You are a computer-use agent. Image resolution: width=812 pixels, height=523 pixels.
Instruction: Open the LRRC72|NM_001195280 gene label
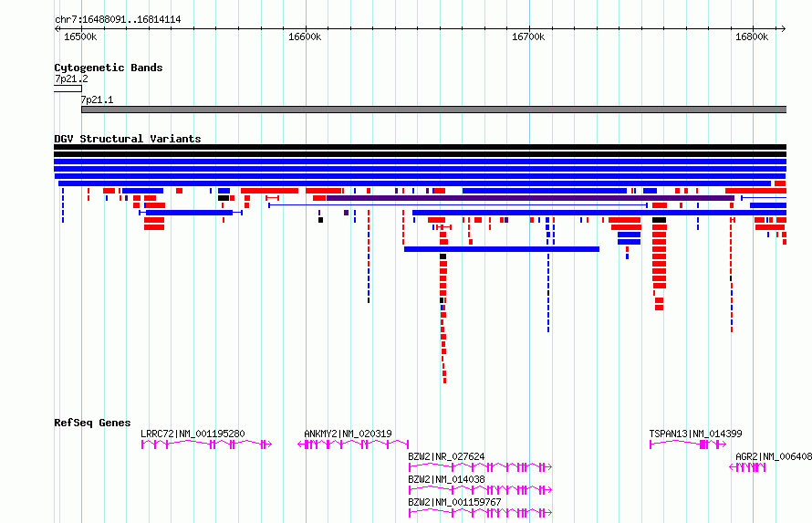coord(193,434)
